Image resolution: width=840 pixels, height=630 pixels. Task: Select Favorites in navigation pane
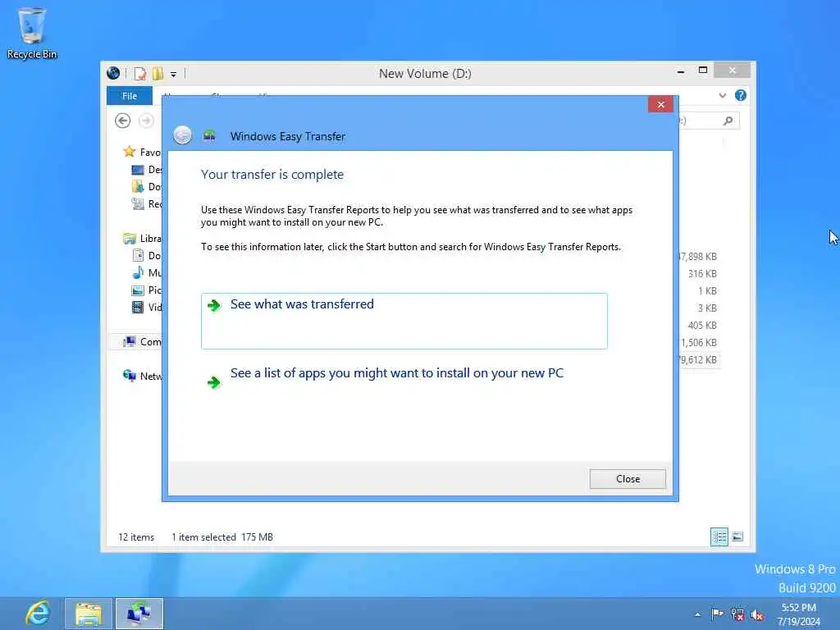click(x=142, y=152)
